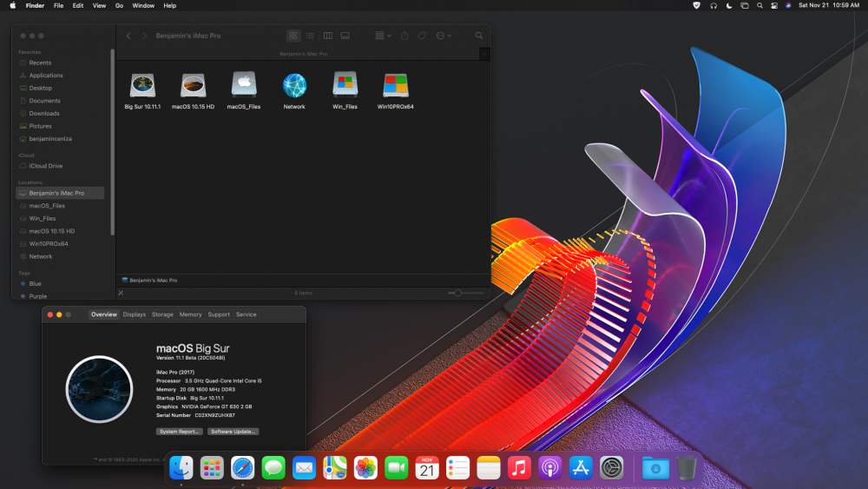Switch to the Service tab in About This Mac
This screenshot has width=868, height=489.
[x=247, y=314]
